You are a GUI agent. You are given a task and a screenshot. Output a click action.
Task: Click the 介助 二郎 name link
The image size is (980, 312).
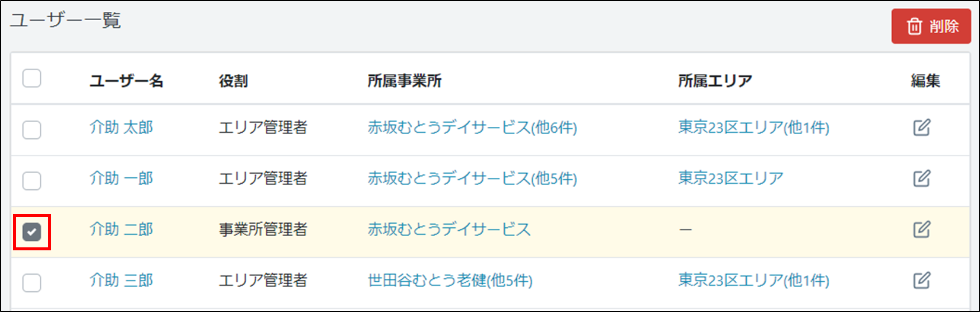121,230
